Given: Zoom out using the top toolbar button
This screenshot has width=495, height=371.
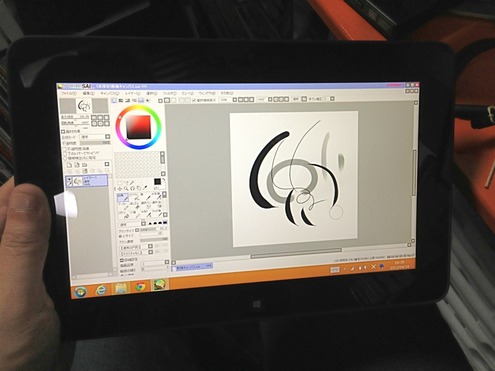Looking at the screenshot, I should point(240,99).
